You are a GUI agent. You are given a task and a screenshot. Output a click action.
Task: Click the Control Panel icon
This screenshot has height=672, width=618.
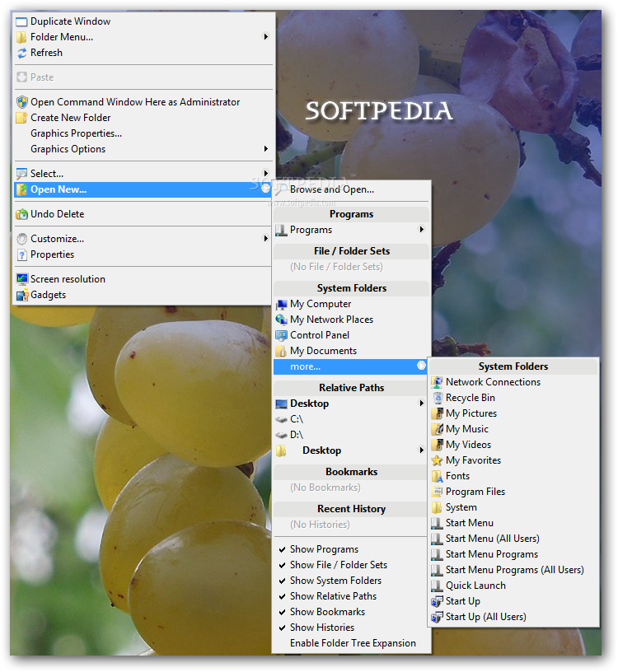pyautogui.click(x=281, y=335)
